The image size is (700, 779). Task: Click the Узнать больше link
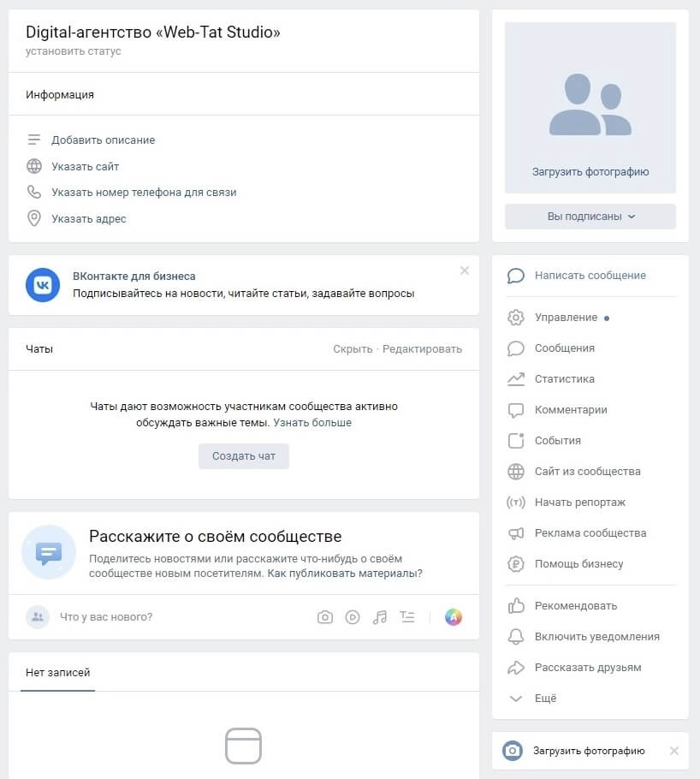[312, 423]
